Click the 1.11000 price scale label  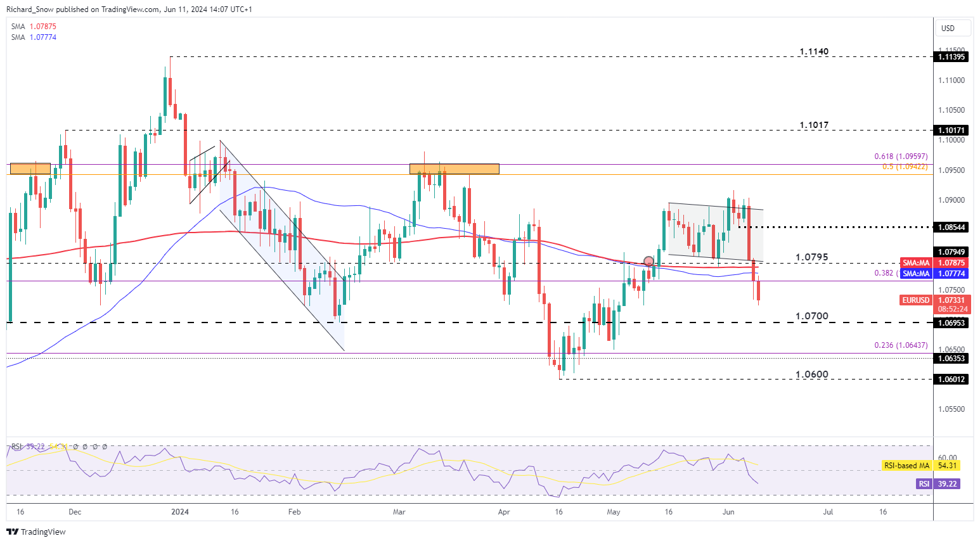pos(951,80)
